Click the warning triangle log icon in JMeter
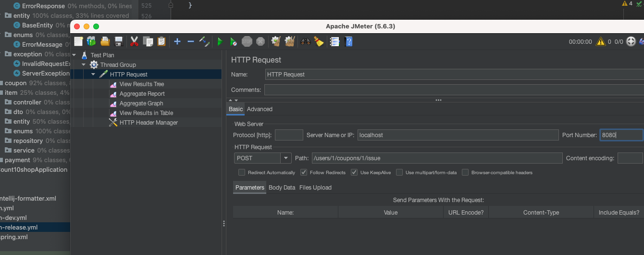644x255 pixels. point(601,41)
